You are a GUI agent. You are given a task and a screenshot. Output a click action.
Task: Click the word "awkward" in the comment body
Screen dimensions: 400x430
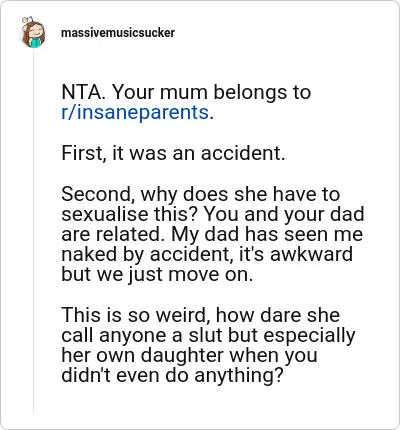(311, 254)
